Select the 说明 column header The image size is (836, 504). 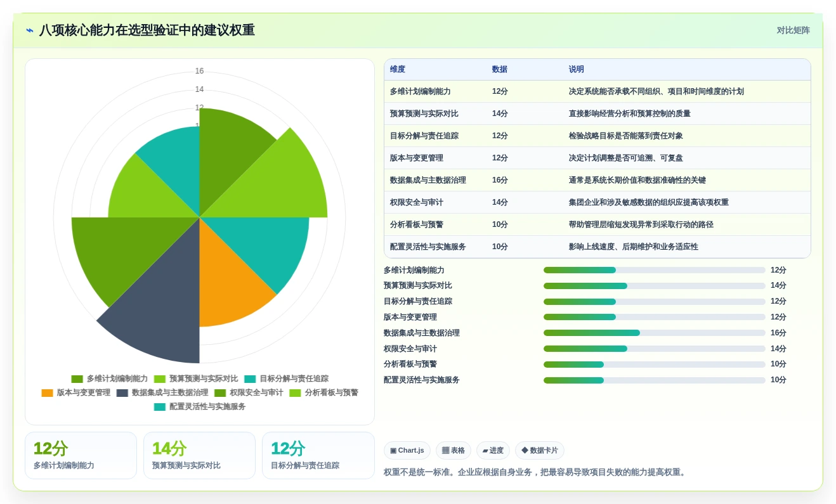point(577,69)
